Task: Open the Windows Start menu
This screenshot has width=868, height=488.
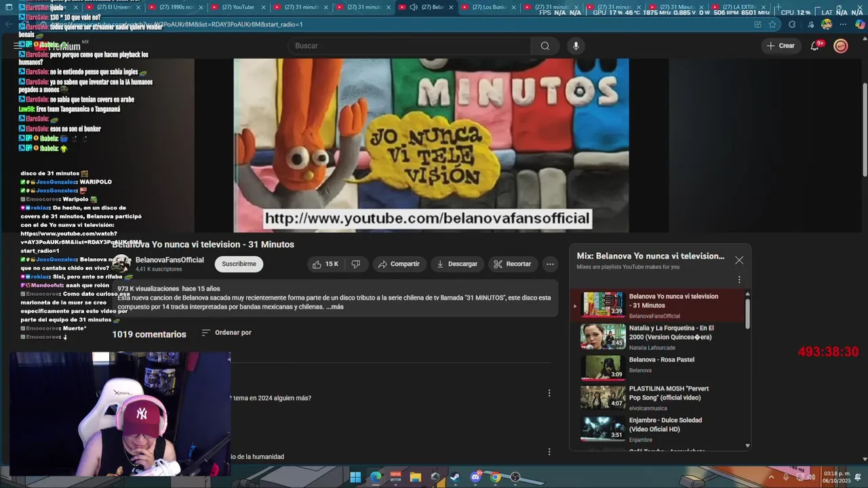Action: (x=355, y=477)
